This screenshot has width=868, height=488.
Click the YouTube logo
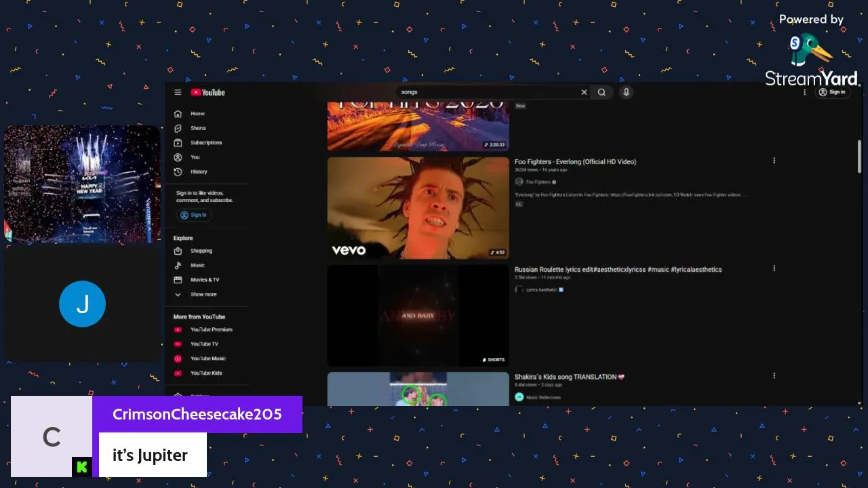click(x=208, y=92)
